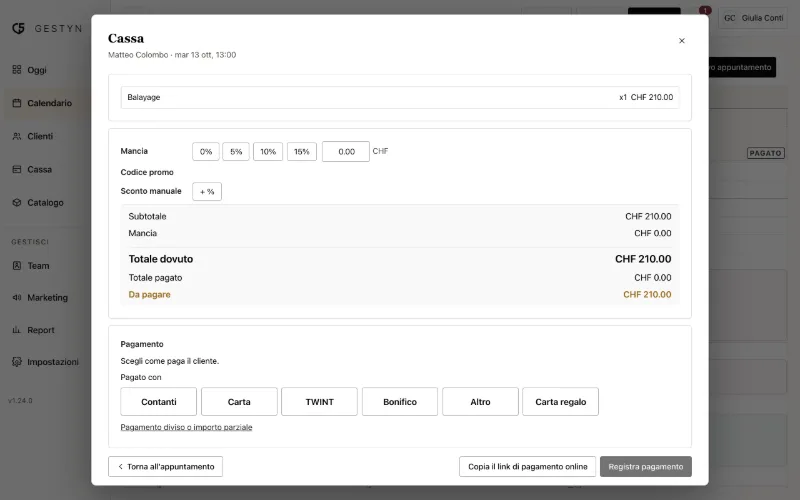Screen dimensions: 800x500
Task: Go to Calendario in sidebar
Action: click(x=49, y=103)
